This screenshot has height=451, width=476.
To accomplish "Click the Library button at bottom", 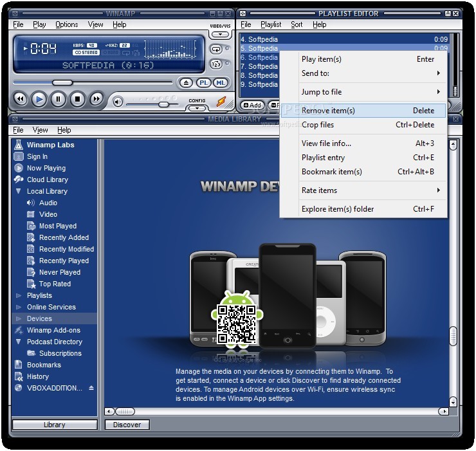I will tap(55, 425).
